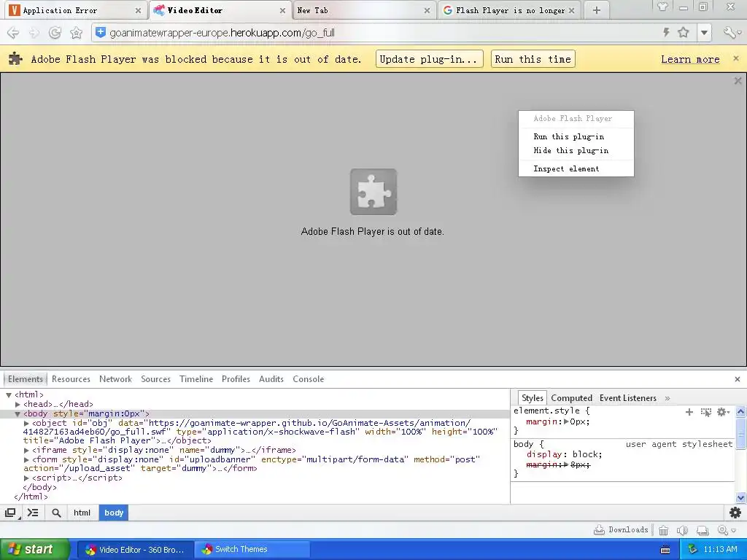Image resolution: width=747 pixels, height=560 pixels.
Task: Close the Video Editor tab
Action: [282, 10]
